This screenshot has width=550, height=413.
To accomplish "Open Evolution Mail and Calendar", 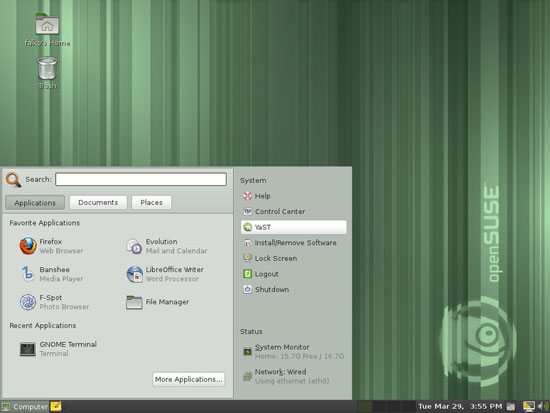I will 167,246.
